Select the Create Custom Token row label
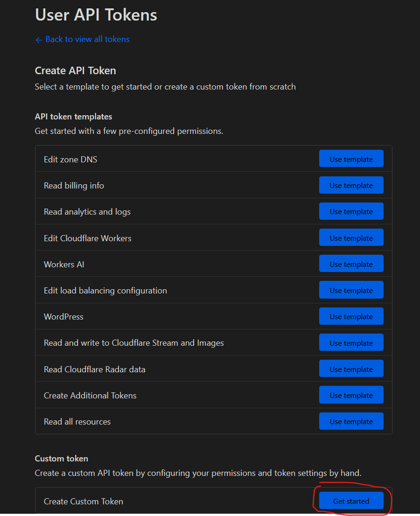The image size is (420, 516). pos(83,501)
